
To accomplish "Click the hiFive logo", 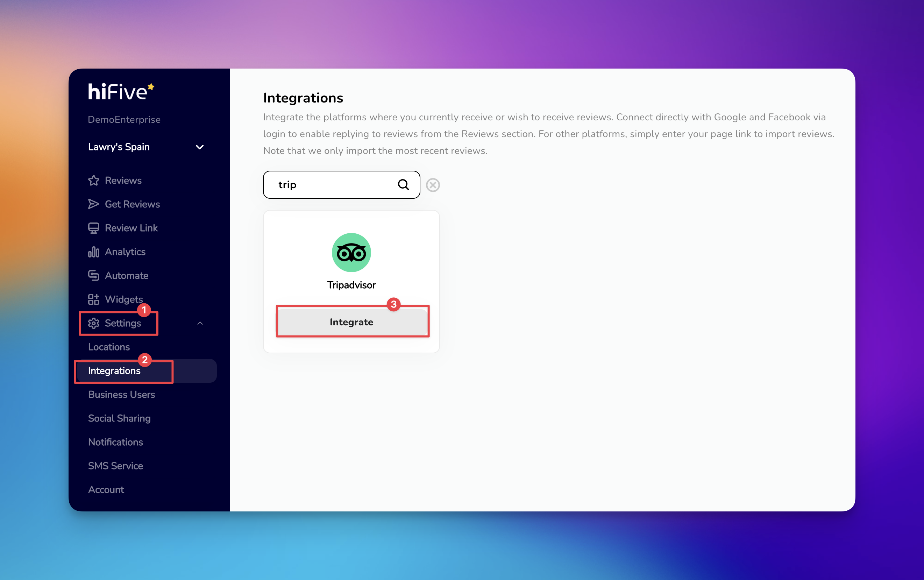I will [120, 92].
